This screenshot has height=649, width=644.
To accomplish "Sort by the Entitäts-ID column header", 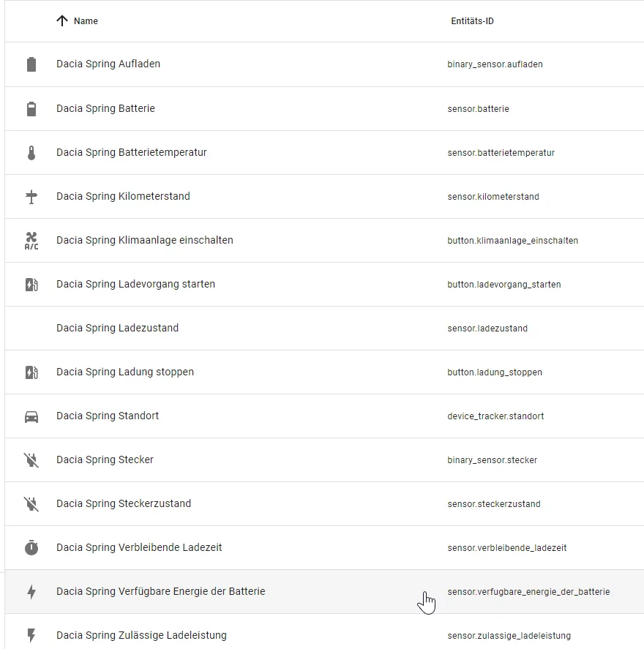I will (x=472, y=21).
